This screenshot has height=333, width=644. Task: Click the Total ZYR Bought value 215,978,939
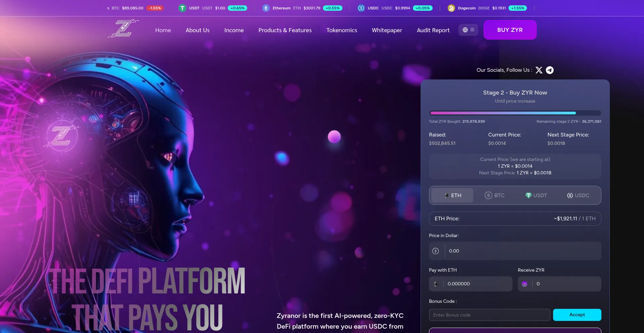[x=474, y=121]
